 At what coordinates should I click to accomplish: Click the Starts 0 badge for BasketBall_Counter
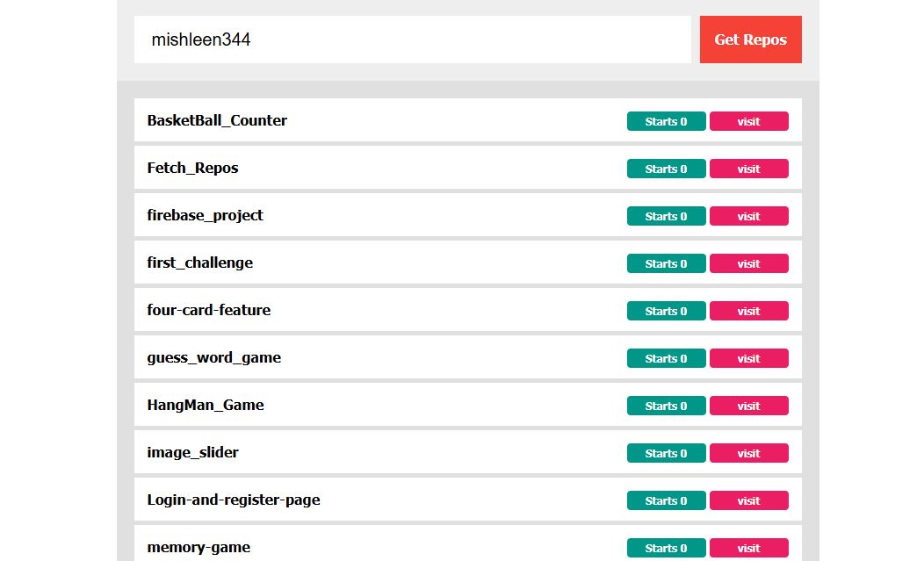666,121
